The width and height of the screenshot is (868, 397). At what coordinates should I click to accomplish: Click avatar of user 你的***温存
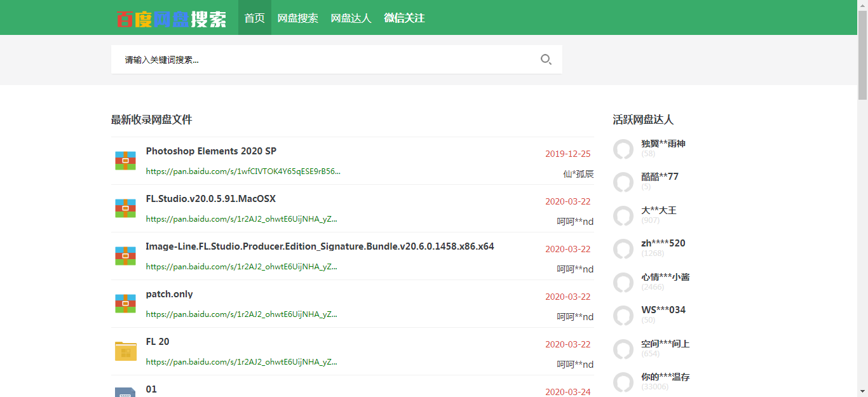(x=623, y=382)
